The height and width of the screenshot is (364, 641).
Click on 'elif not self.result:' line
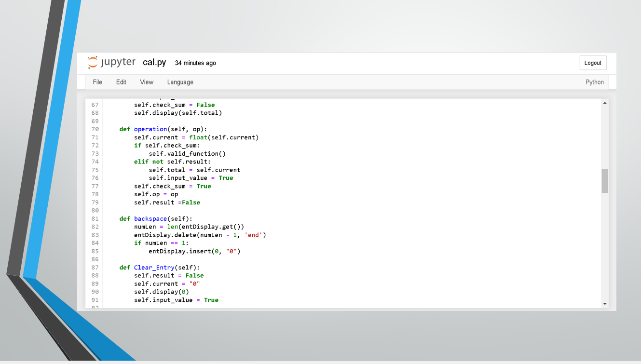[173, 162]
